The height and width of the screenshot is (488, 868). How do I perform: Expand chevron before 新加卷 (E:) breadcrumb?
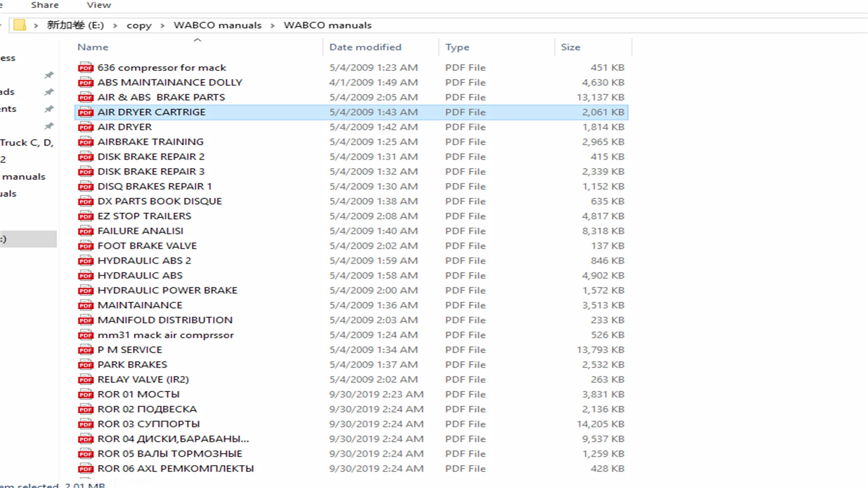click(36, 26)
